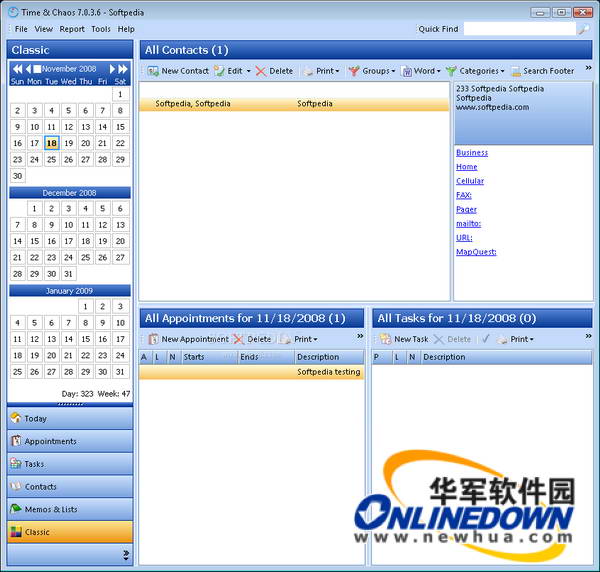Viewport: 600px width, 572px height.
Task: Select the Softpedia testing appointment row
Action: pos(251,372)
